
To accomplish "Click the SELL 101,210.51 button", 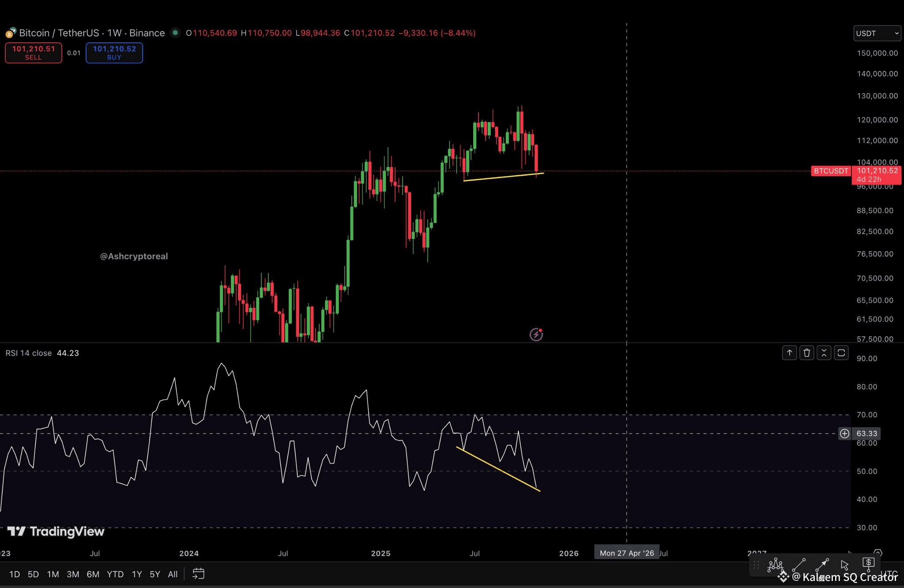I will (34, 53).
